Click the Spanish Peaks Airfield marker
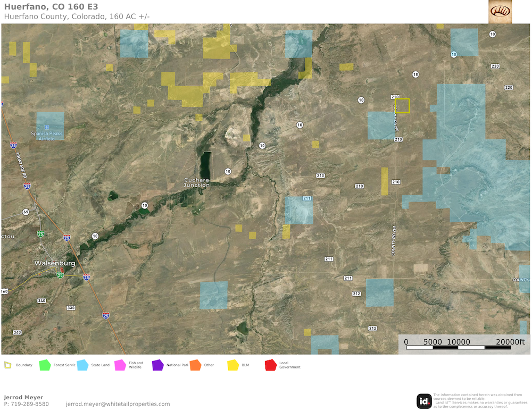 click(47, 127)
